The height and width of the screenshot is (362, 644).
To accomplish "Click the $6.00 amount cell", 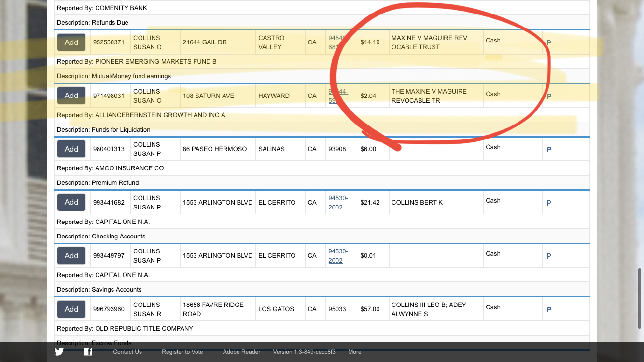I will click(x=374, y=149).
